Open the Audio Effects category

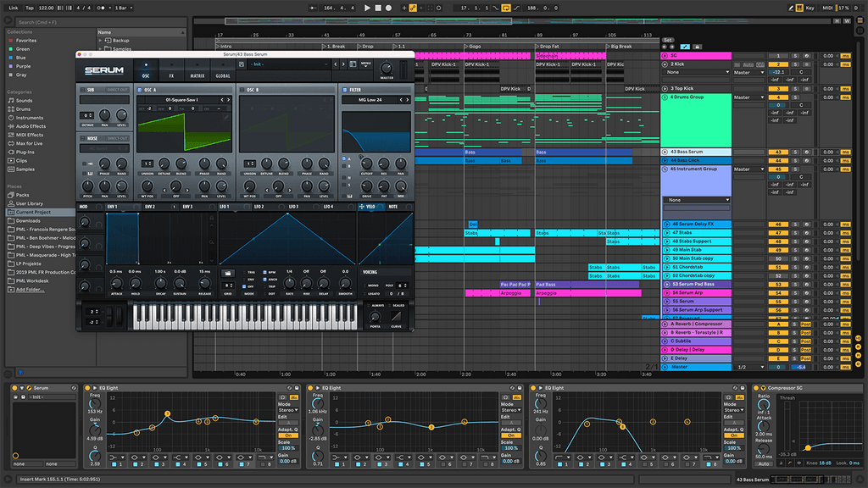tap(31, 126)
